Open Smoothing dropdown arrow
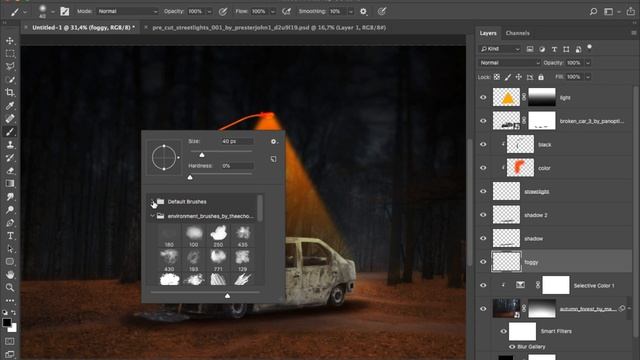 coord(350,11)
